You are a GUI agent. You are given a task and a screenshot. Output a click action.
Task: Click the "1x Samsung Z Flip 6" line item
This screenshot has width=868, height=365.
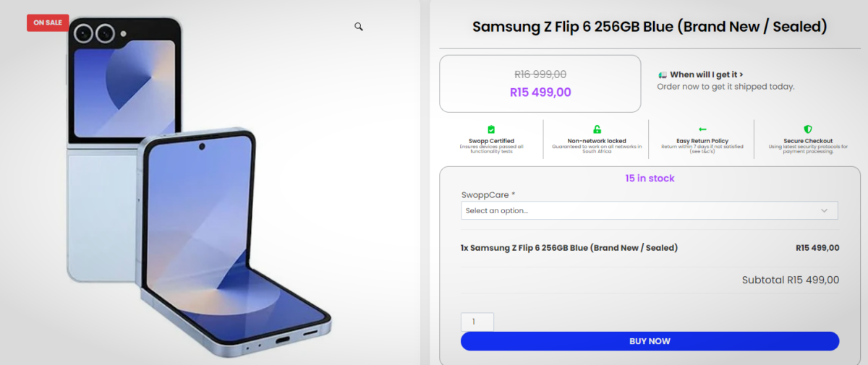click(x=569, y=248)
